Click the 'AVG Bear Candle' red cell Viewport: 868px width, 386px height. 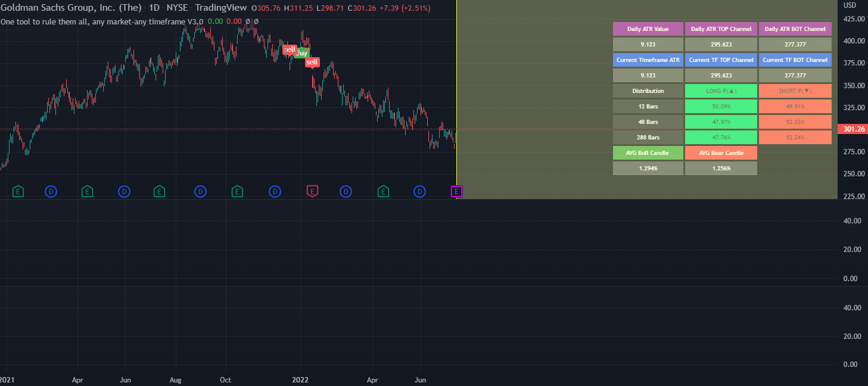pyautogui.click(x=721, y=153)
